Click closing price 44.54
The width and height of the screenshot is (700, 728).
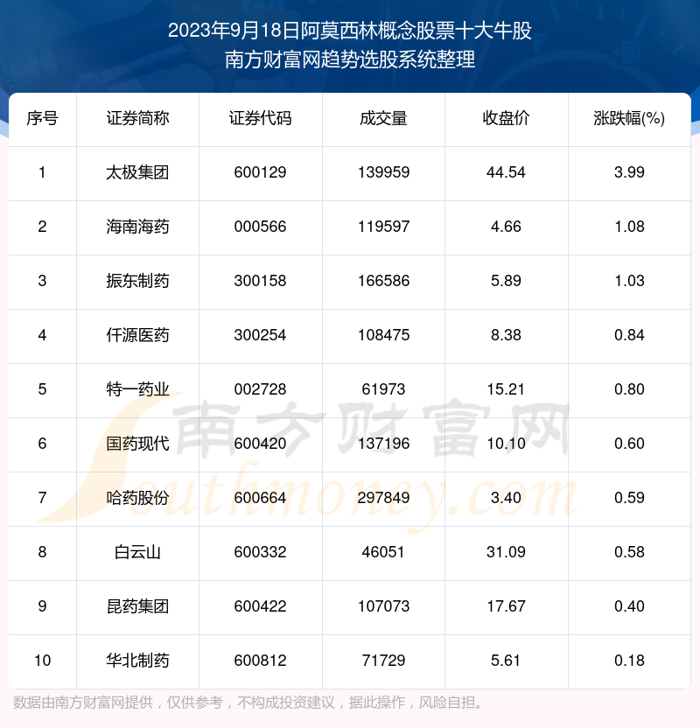(x=506, y=172)
